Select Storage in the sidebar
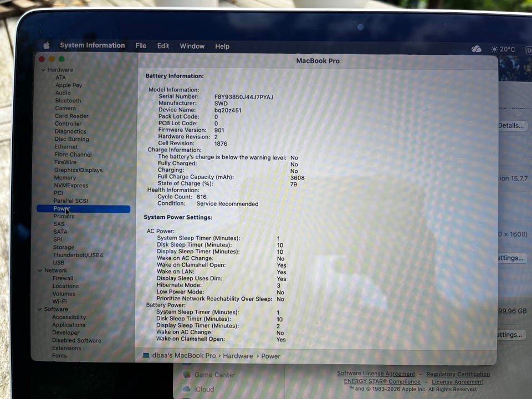The height and width of the screenshot is (399, 532). pos(63,247)
